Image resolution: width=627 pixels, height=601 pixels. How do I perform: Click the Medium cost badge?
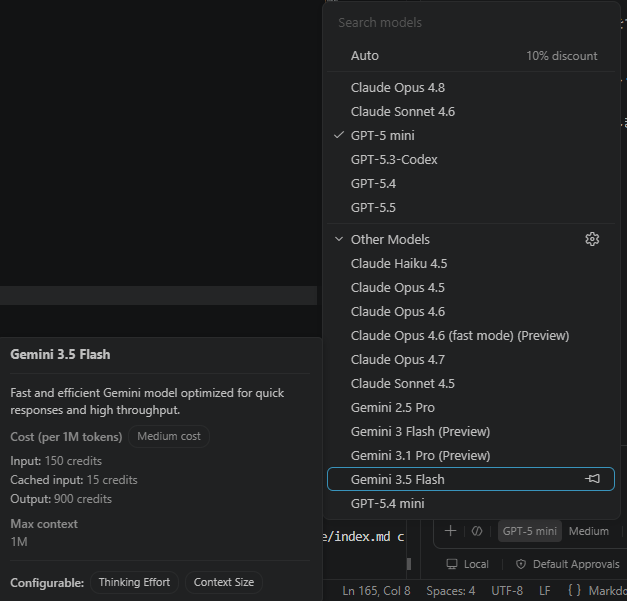tap(169, 436)
